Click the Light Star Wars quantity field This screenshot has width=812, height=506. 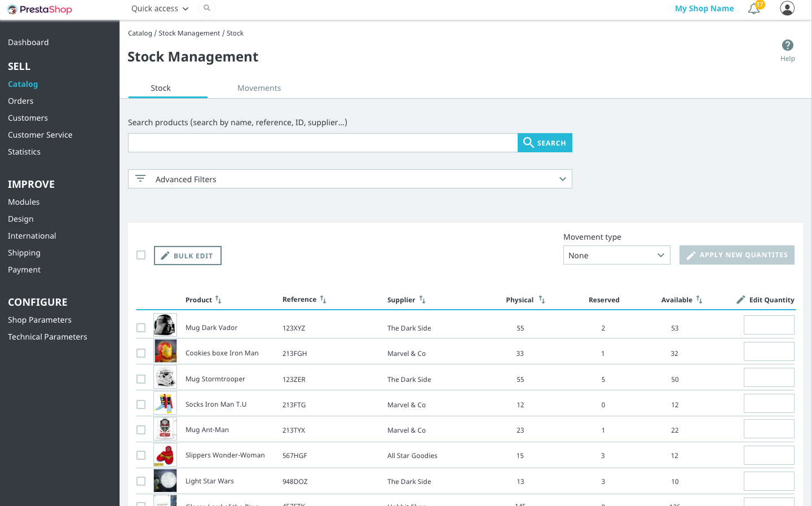769,481
